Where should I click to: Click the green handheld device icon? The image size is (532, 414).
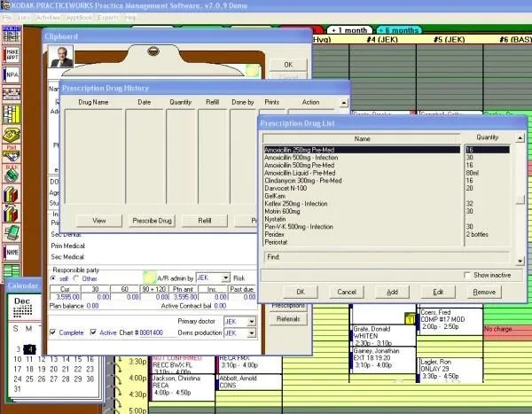point(12,232)
